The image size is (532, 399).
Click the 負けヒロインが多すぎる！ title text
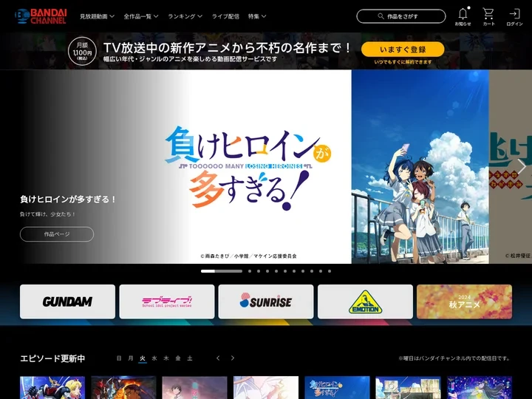68,199
